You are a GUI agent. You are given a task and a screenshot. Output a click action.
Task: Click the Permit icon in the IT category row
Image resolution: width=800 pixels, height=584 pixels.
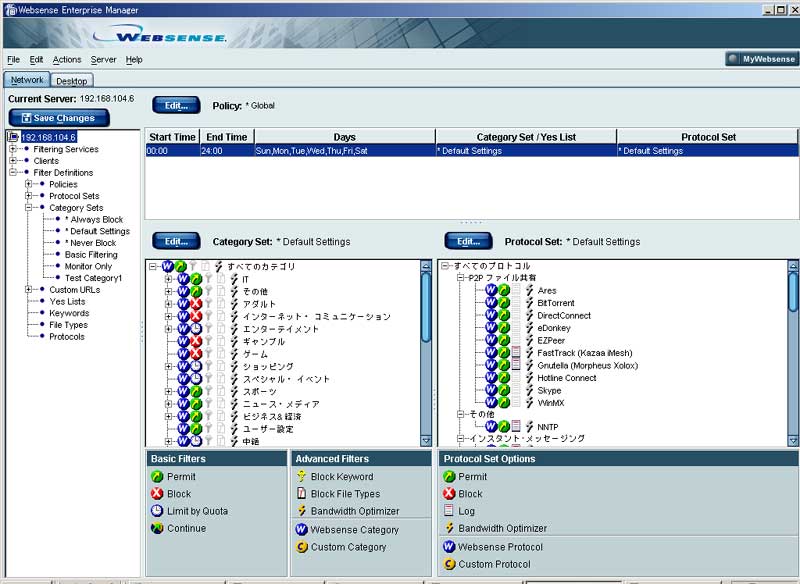point(196,279)
